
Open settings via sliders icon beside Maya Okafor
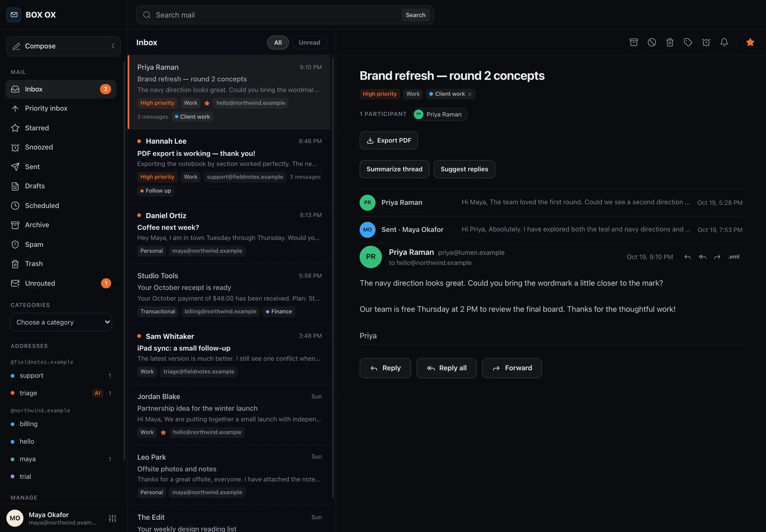(x=112, y=518)
